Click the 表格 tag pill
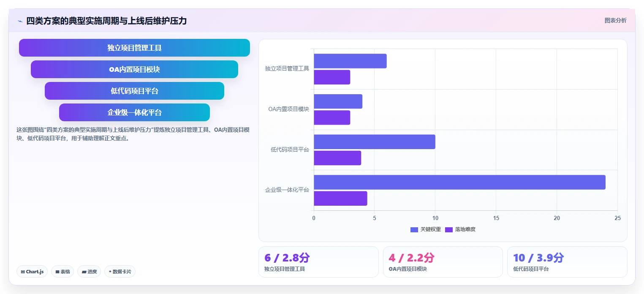The width and height of the screenshot is (644, 294). point(62,272)
